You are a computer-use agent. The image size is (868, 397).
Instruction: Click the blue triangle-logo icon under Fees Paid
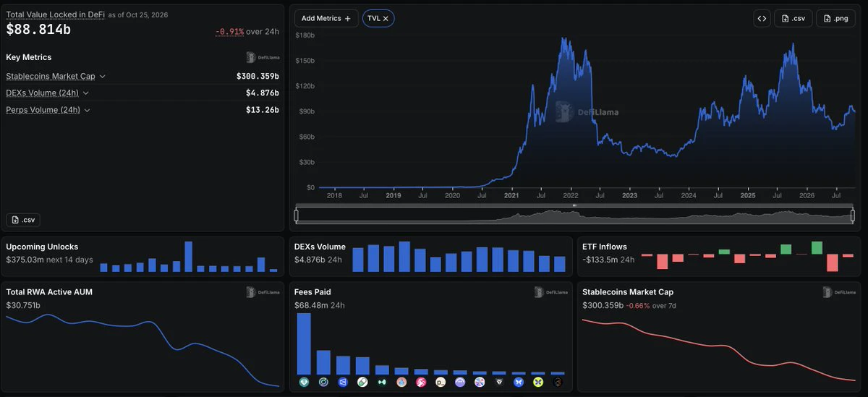pyautogui.click(x=343, y=382)
